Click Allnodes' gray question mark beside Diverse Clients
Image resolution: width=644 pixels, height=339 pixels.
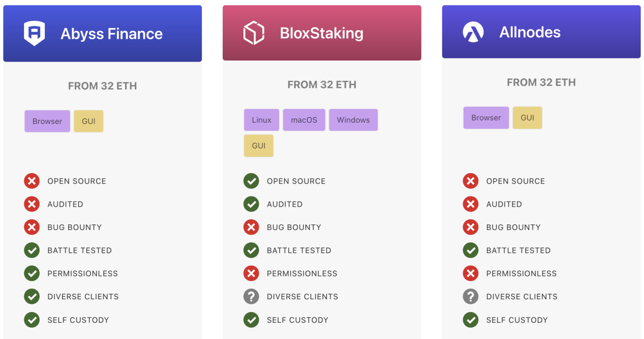click(471, 296)
